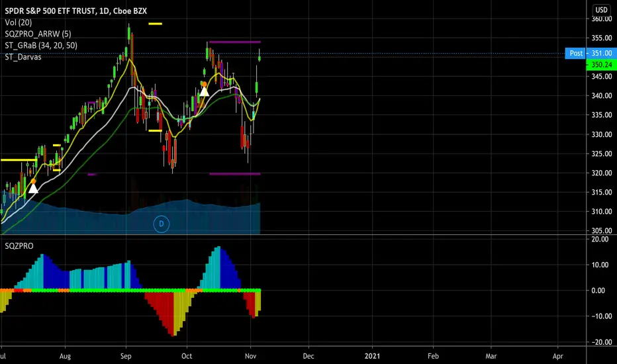The height and width of the screenshot is (364, 617).
Task: Click the 355.00 price scale label
Action: click(x=602, y=38)
